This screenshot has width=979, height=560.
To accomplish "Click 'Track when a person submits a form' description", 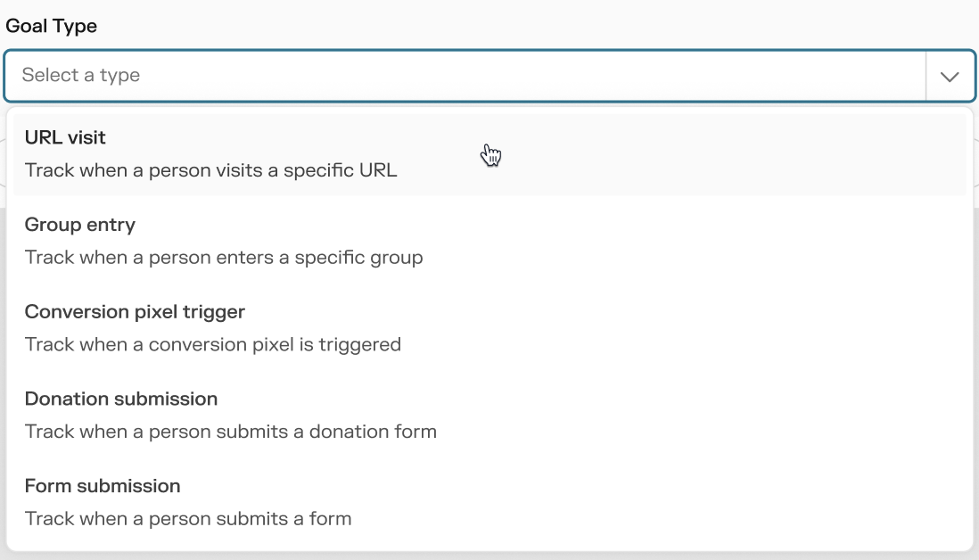I will pyautogui.click(x=188, y=518).
